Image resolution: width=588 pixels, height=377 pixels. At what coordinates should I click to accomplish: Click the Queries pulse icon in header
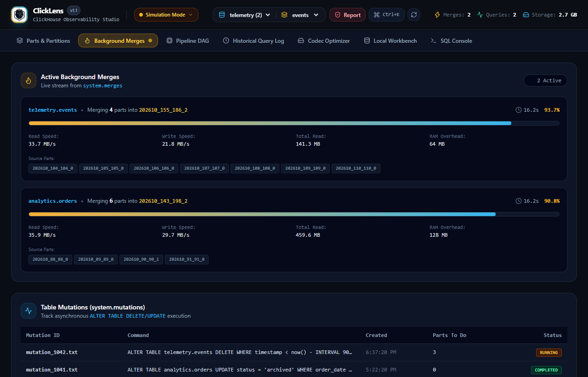tap(480, 15)
